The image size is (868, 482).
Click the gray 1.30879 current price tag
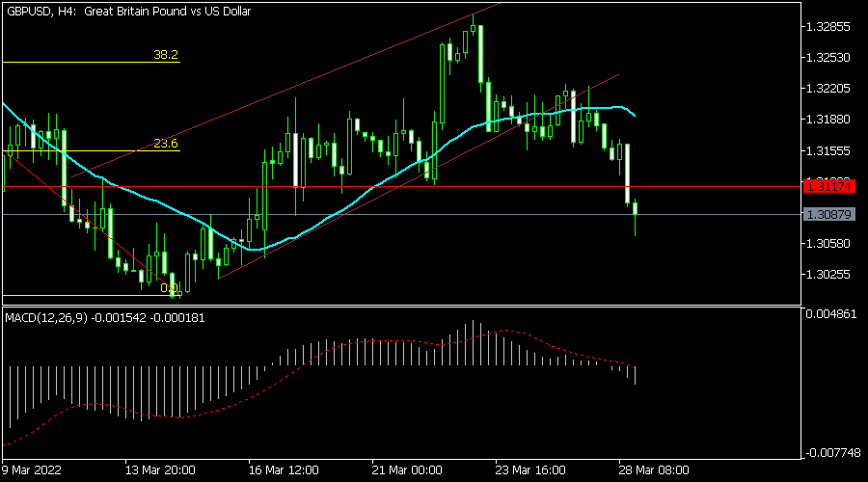828,214
